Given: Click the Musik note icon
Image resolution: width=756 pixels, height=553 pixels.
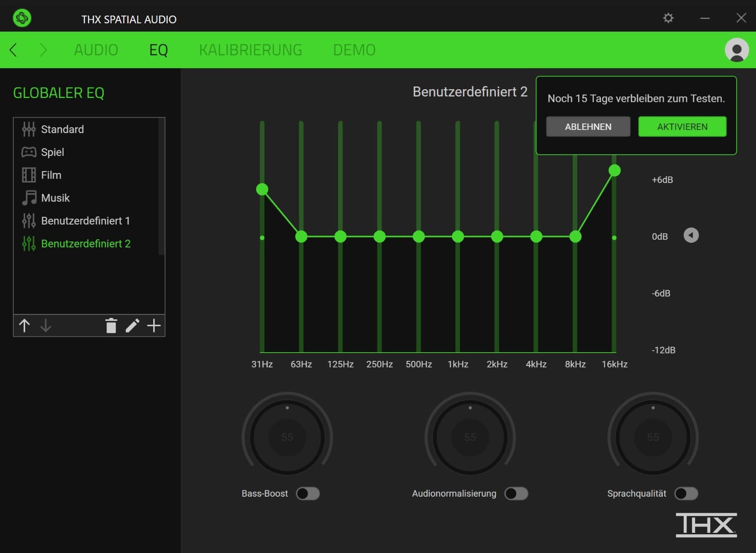Looking at the screenshot, I should tap(29, 198).
